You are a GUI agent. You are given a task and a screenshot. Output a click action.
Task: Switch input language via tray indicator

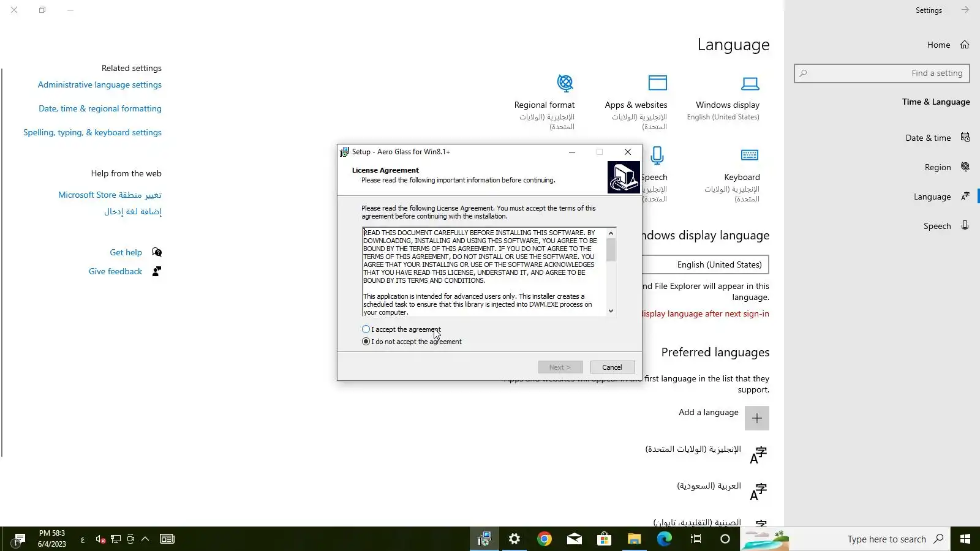[x=83, y=539]
